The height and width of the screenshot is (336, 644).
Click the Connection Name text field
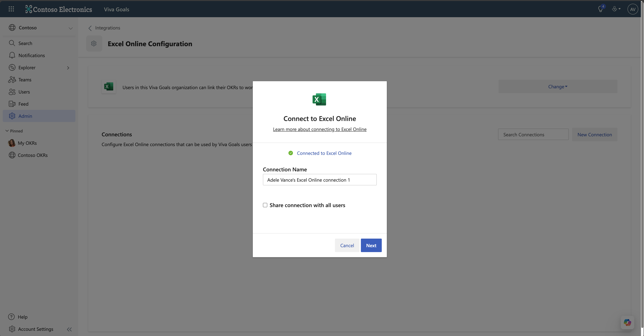(319, 180)
